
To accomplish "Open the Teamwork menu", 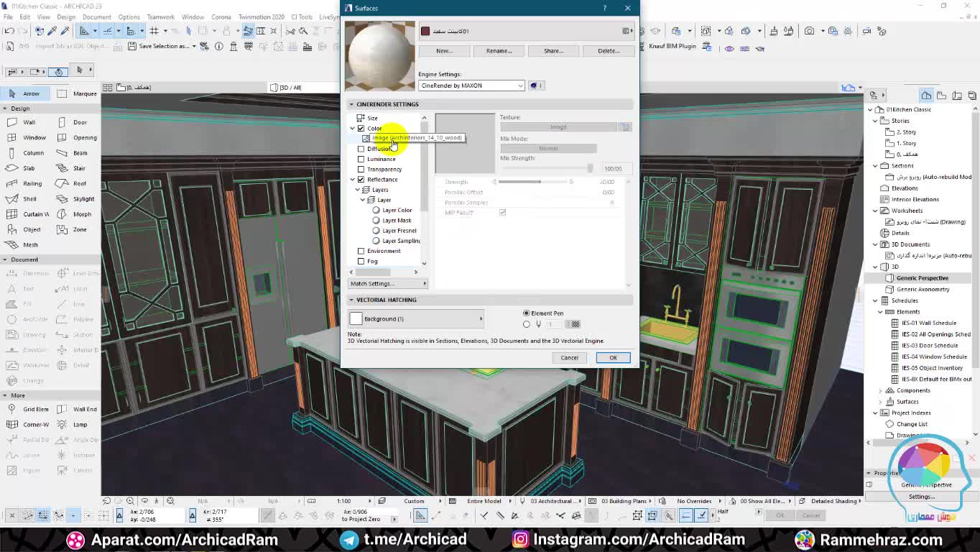I will click(x=160, y=17).
